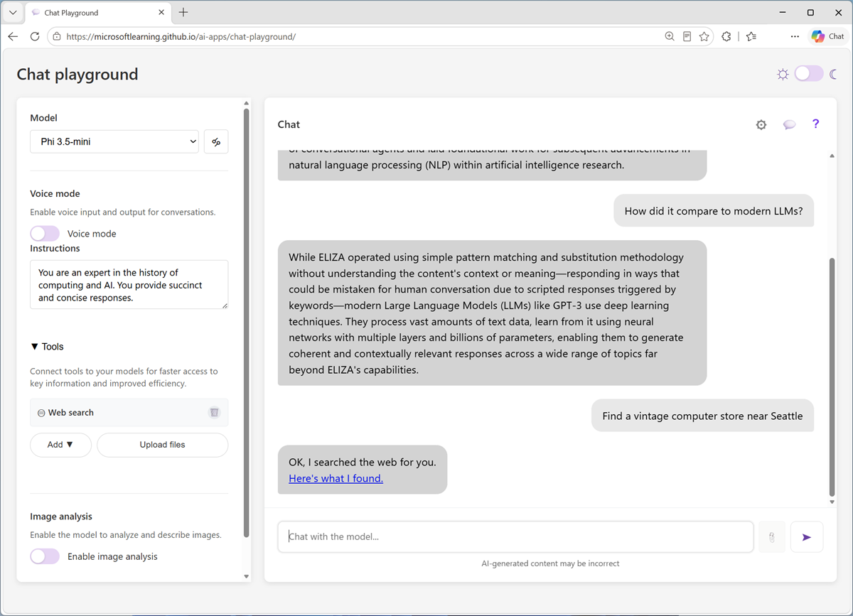Open the favorites list icon in toolbar
The image size is (853, 616).
pyautogui.click(x=751, y=36)
